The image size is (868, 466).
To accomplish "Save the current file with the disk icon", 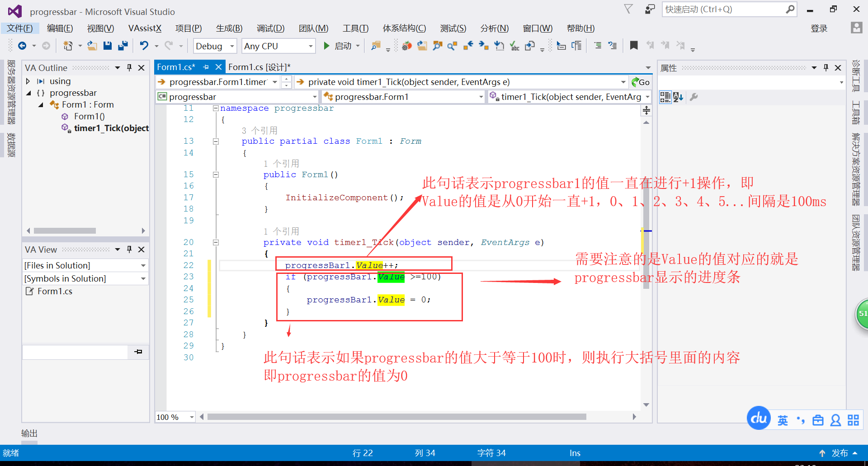I will click(108, 46).
